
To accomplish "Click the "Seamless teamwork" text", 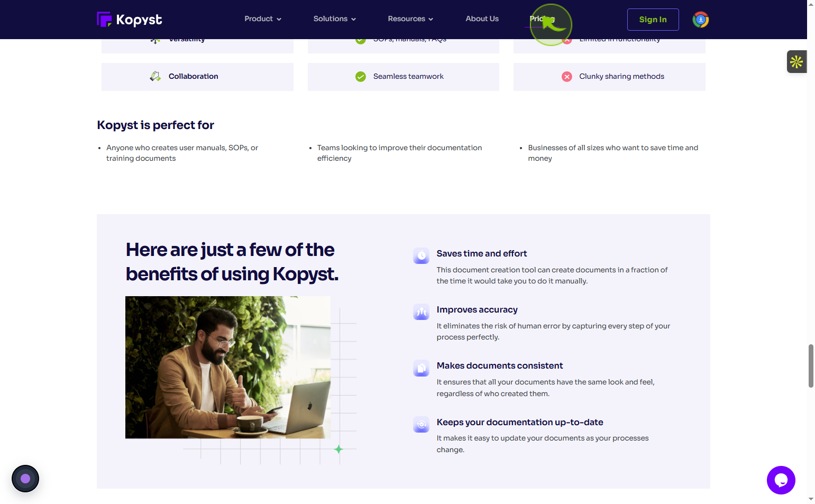I will pos(408,77).
